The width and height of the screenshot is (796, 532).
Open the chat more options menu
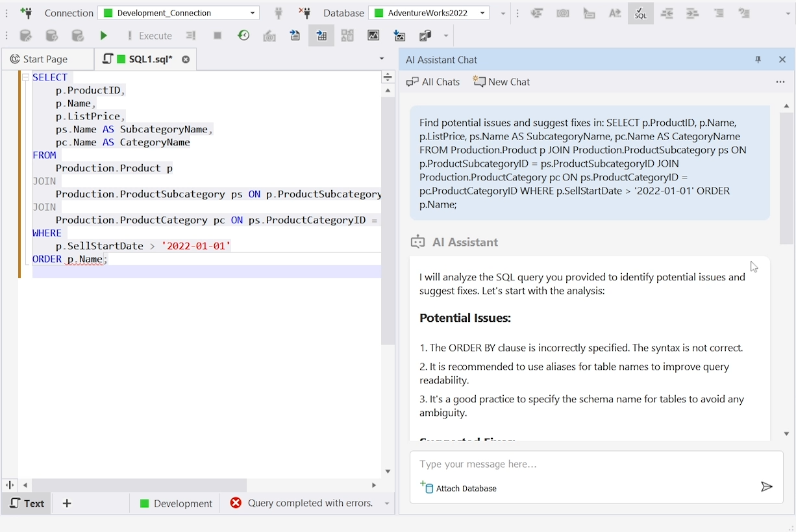pyautogui.click(x=780, y=82)
